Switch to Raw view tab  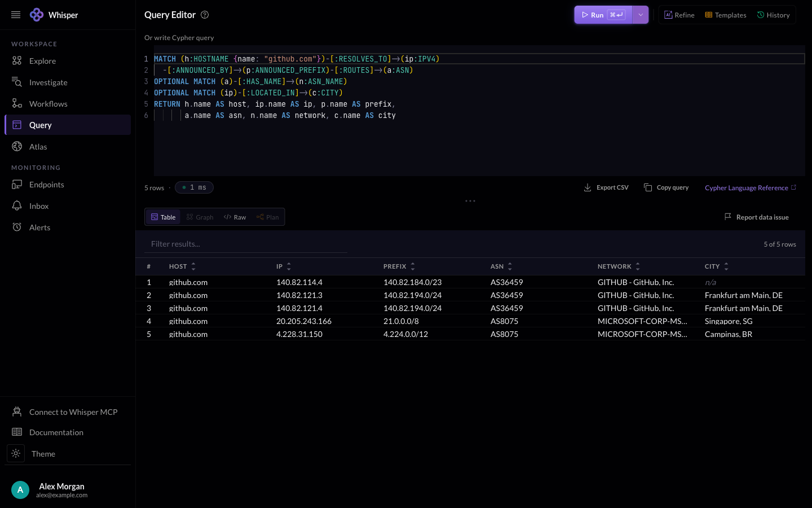click(235, 217)
